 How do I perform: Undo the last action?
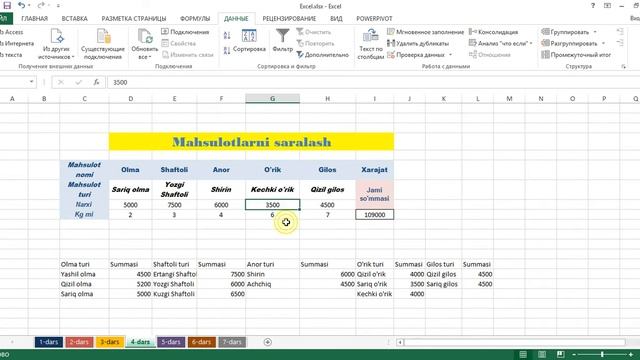click(21, 5)
